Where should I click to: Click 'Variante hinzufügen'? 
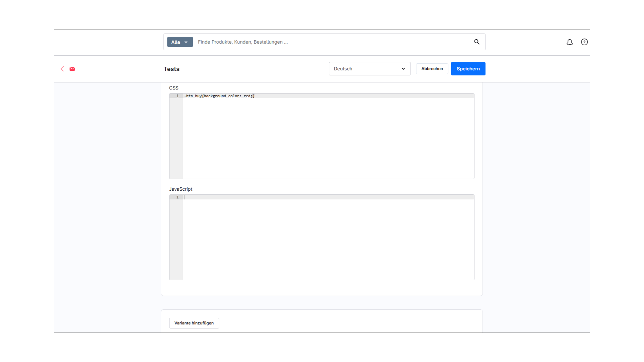pyautogui.click(x=194, y=323)
